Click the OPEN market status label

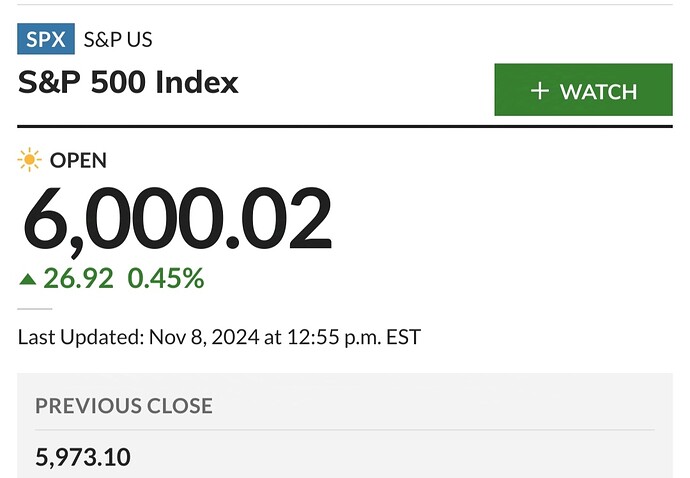point(78,160)
